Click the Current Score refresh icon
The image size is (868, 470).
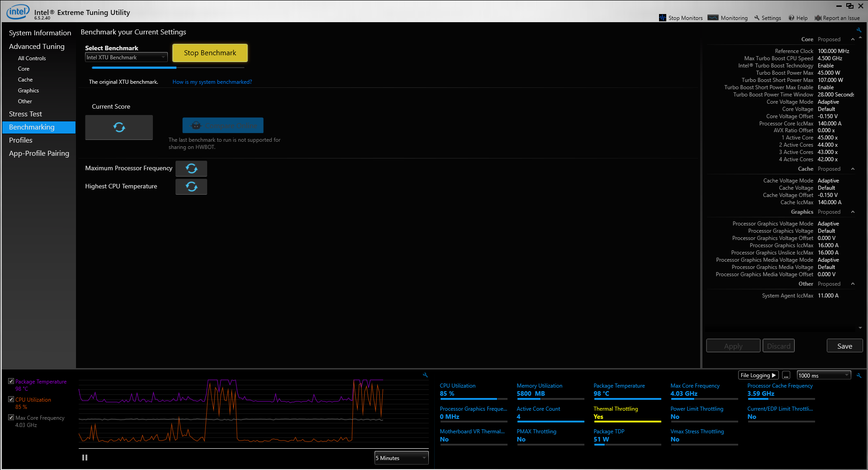pyautogui.click(x=119, y=127)
